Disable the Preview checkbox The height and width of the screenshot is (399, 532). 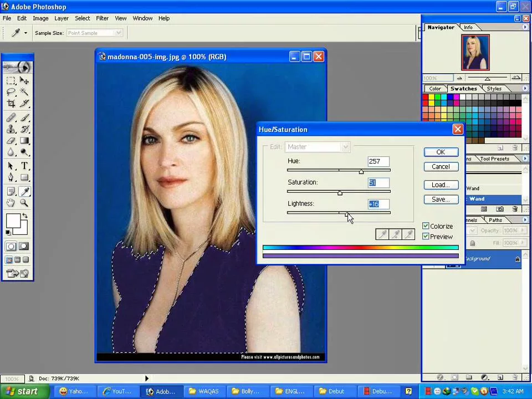click(x=426, y=237)
